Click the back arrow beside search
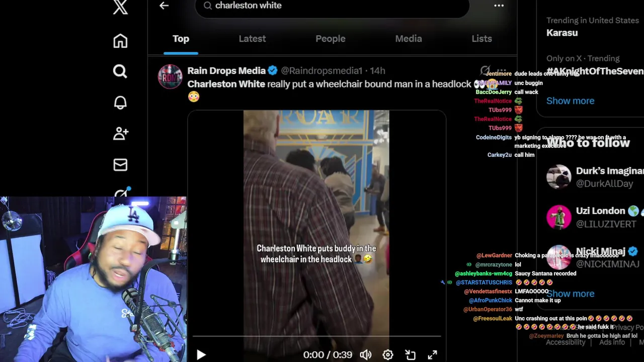 click(x=164, y=6)
